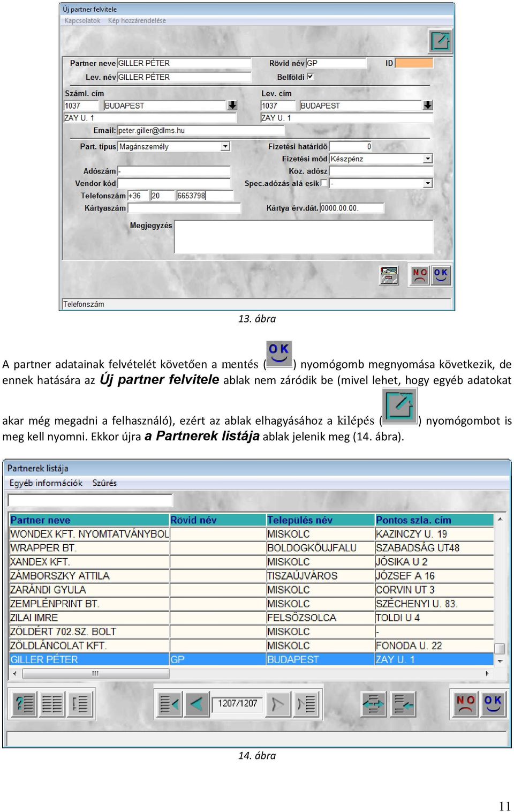
Task: Click the Település név column header
Action: pyautogui.click(x=321, y=520)
